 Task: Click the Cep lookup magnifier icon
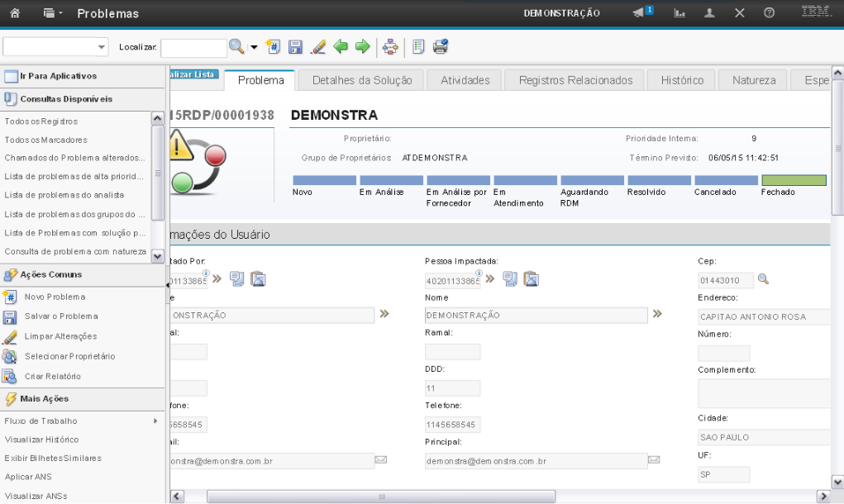763,279
